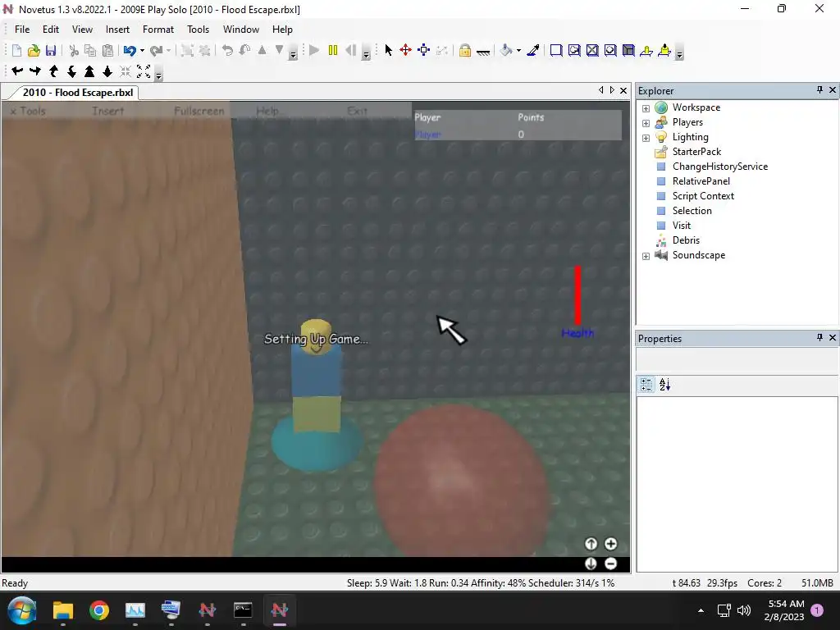Click the Paste clipboard icon

tap(108, 50)
